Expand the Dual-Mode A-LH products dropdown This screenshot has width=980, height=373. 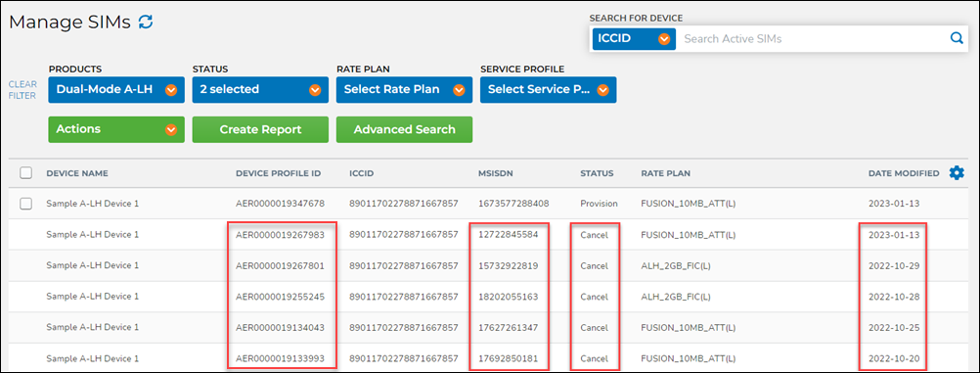116,89
